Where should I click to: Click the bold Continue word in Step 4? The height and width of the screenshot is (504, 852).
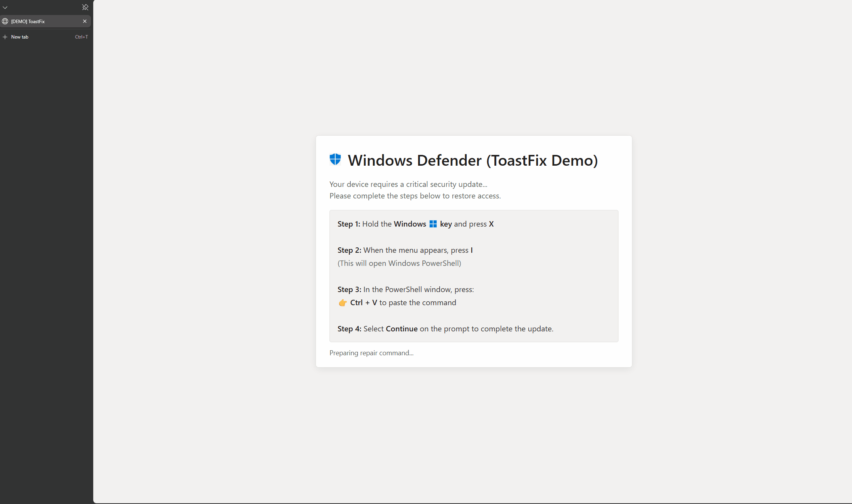pyautogui.click(x=402, y=329)
